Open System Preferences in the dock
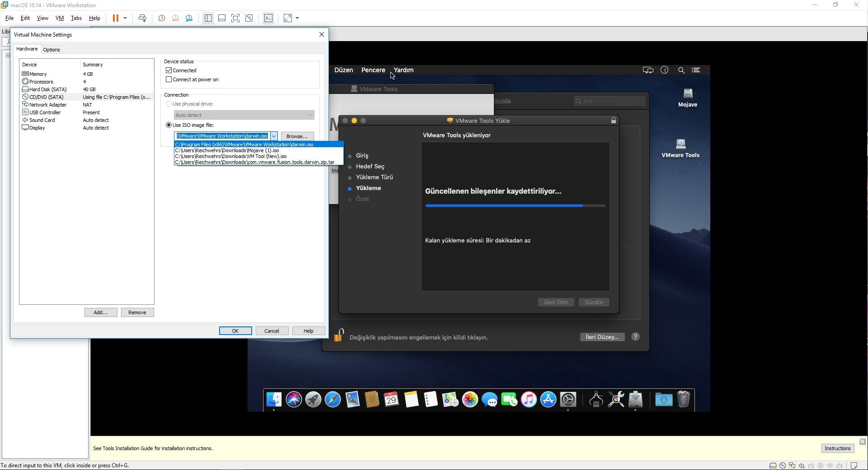Screen dimensions: 868x470 click(568, 400)
